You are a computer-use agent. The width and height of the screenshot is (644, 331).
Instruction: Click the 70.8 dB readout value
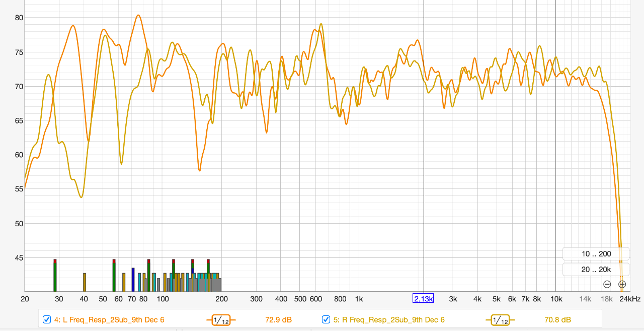tap(557, 320)
